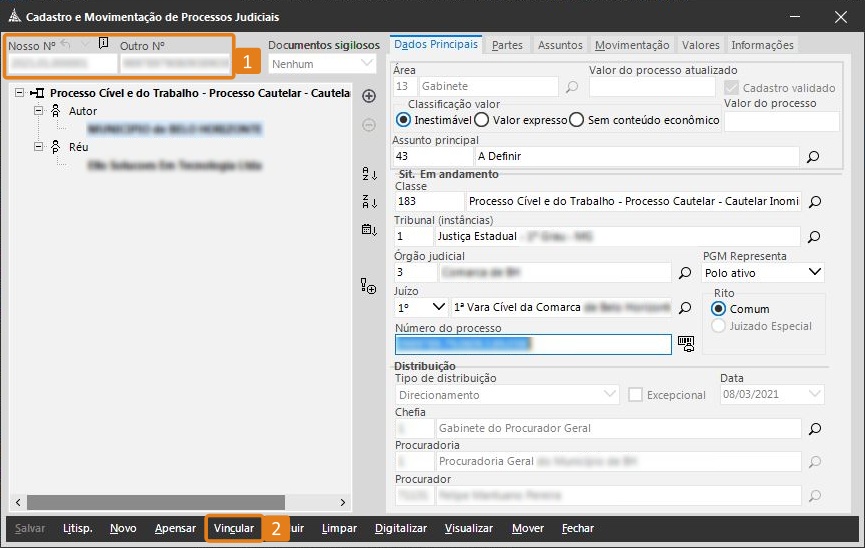The image size is (865, 548).
Task: Switch to the Partes tab
Action: pos(507,45)
